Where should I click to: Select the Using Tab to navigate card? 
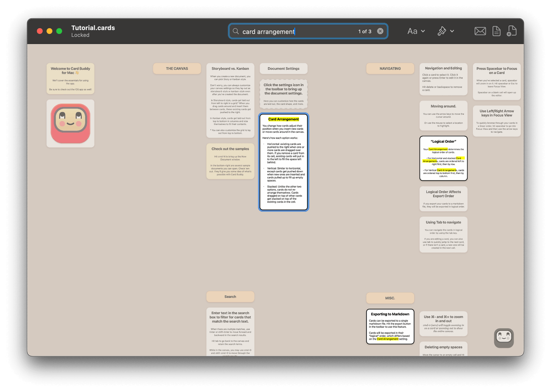point(443,235)
